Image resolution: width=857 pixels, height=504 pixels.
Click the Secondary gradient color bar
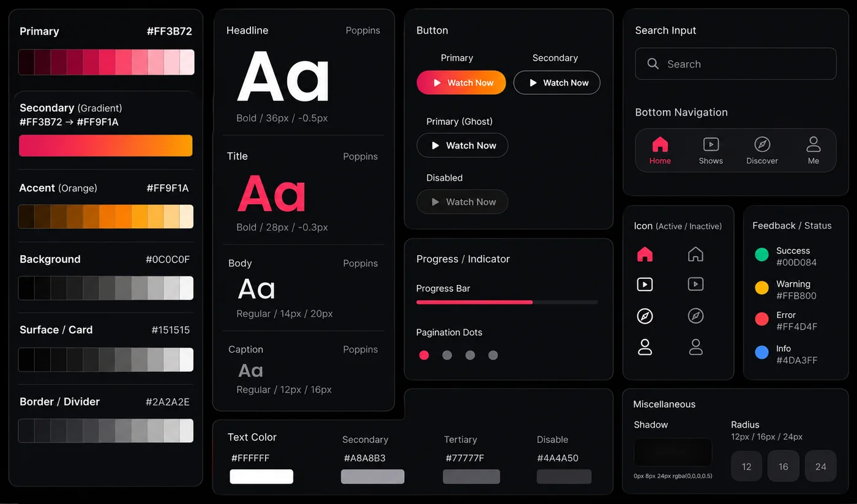(x=106, y=146)
